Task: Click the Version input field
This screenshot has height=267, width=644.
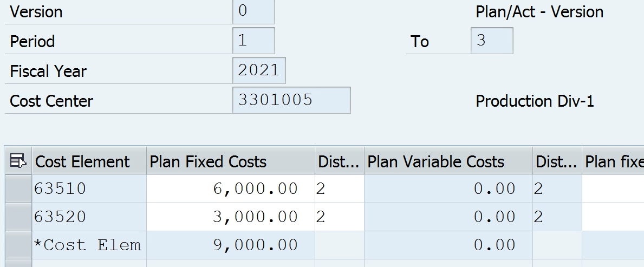Action: pos(253,11)
